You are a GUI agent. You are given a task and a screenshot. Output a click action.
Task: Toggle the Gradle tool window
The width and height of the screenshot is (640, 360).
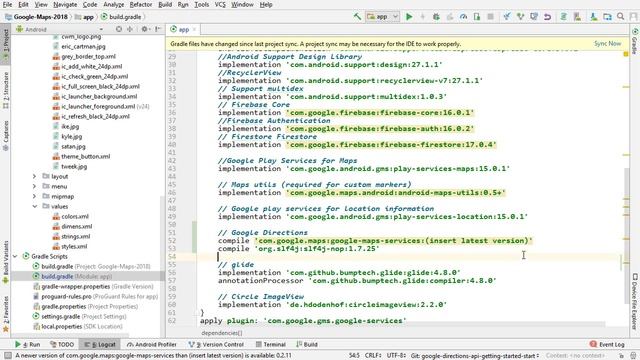point(635,41)
